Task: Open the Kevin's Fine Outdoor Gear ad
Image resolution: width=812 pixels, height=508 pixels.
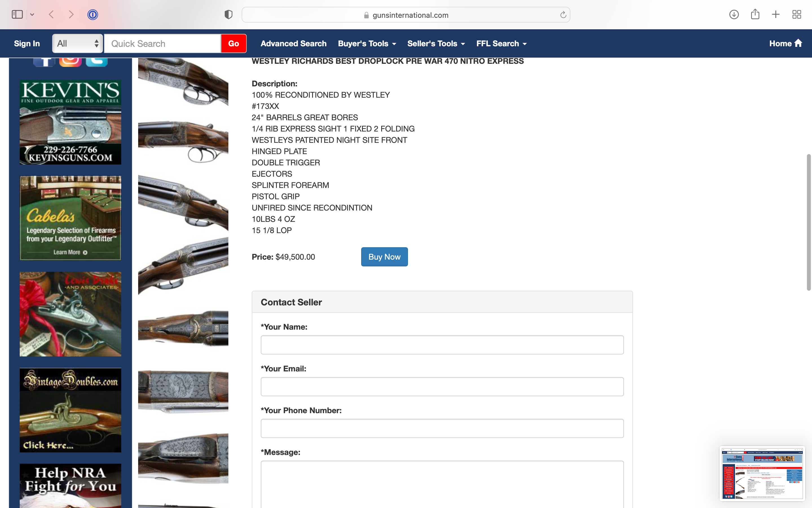Action: click(x=70, y=122)
